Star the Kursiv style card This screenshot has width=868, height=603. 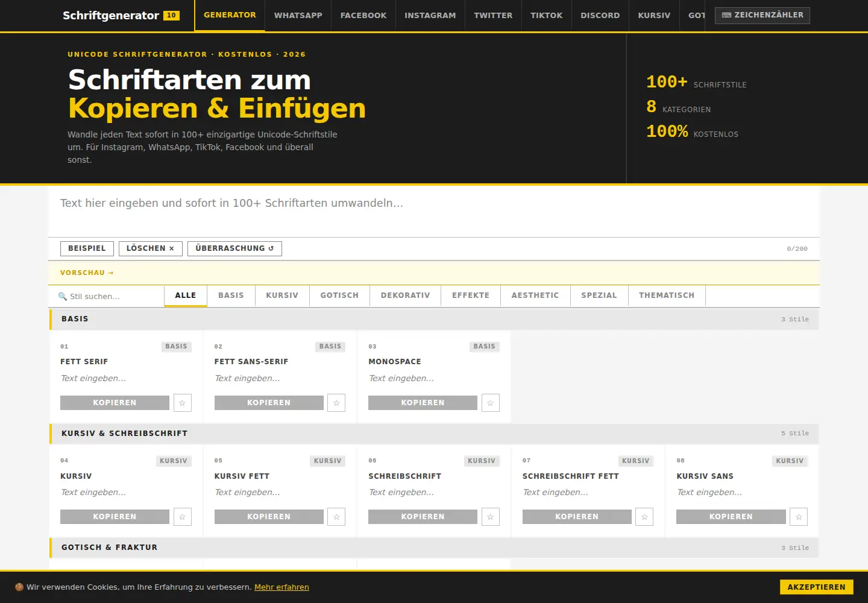183,517
